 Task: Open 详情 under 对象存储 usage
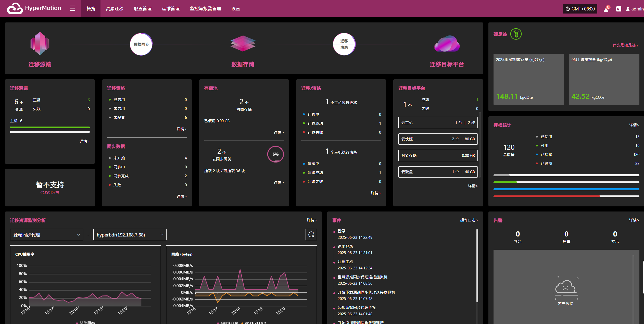click(x=279, y=132)
